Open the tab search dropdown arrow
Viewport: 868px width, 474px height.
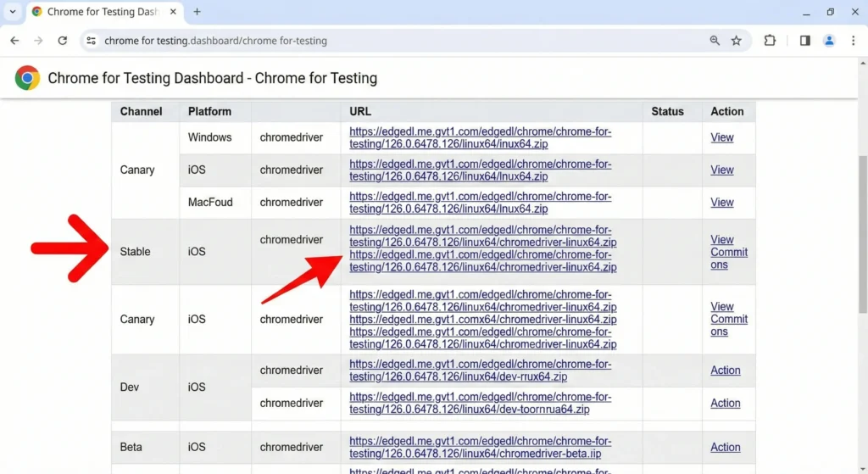[13, 12]
